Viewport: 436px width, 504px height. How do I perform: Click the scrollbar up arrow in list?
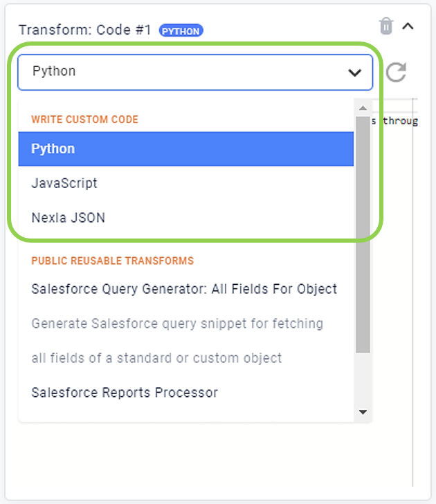363,108
